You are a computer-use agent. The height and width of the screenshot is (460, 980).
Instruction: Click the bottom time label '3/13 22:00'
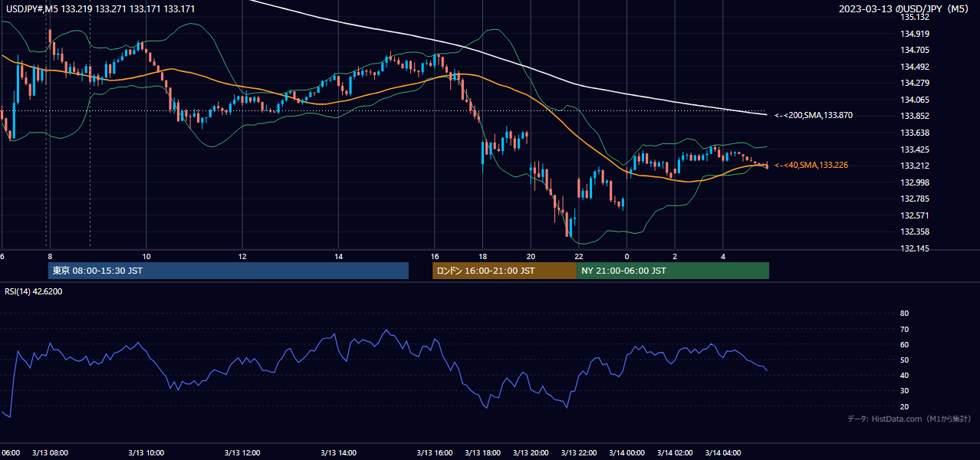pos(579,453)
